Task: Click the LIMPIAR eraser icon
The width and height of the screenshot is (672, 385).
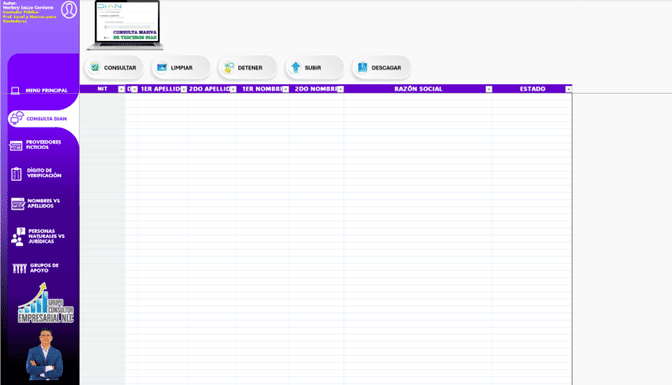Action: coord(162,67)
